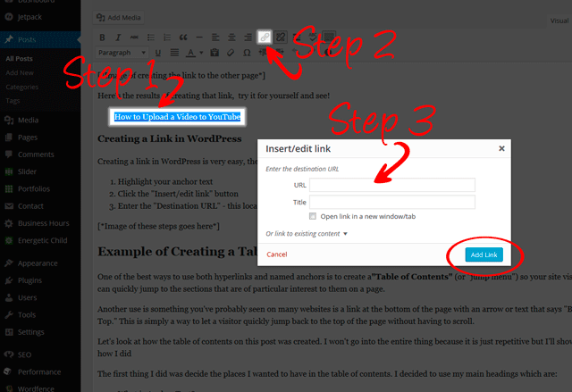This screenshot has height=392, width=572.
Task: Align text right
Action: tap(248, 38)
